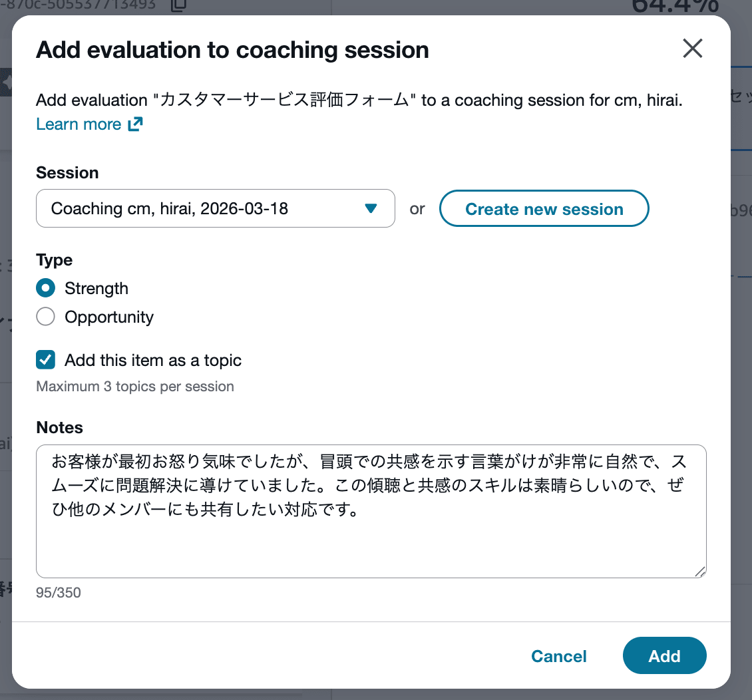Click the 95/350 character counter below Notes
Screen dimensions: 752x700
click(x=59, y=592)
